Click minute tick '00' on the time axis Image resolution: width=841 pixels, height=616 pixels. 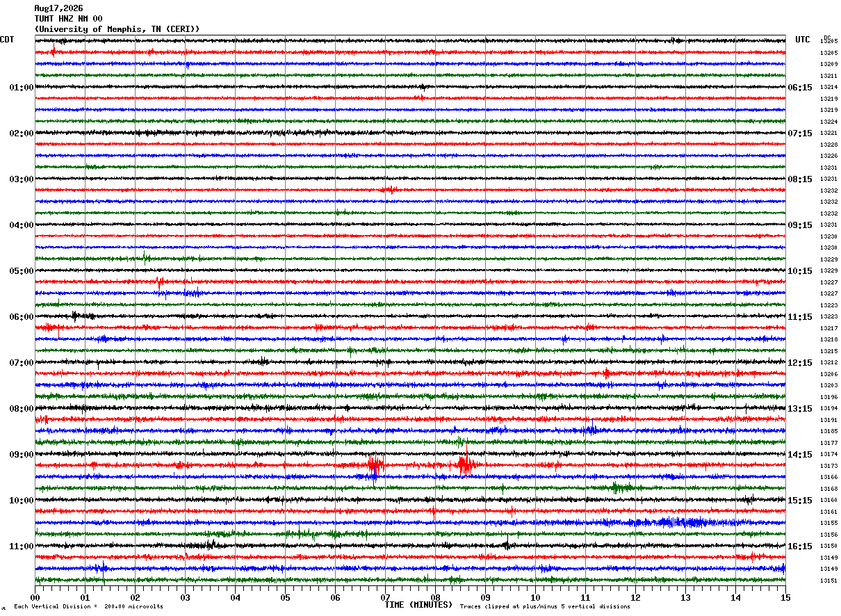click(x=35, y=597)
